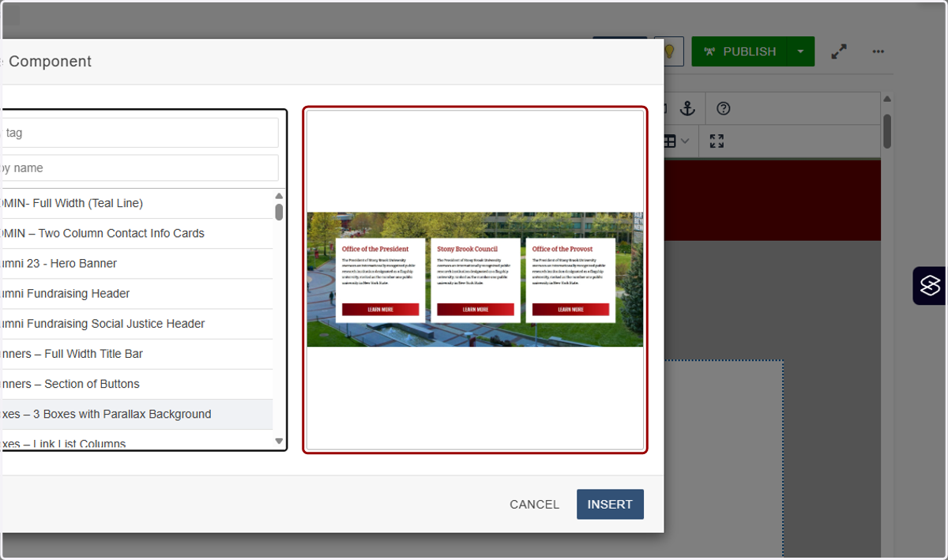This screenshot has height=560, width=948.
Task: Select Full Width (Teal Line) component
Action: click(136, 203)
